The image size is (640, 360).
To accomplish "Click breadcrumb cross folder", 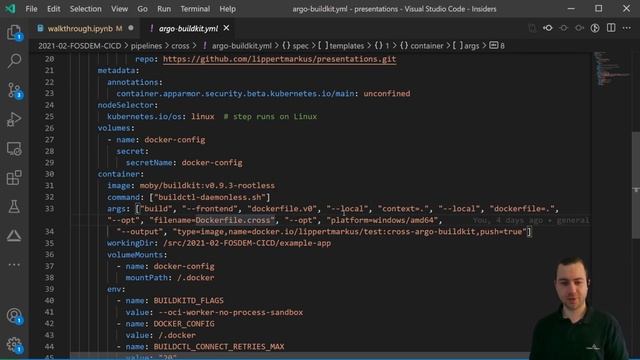I will pos(180,46).
